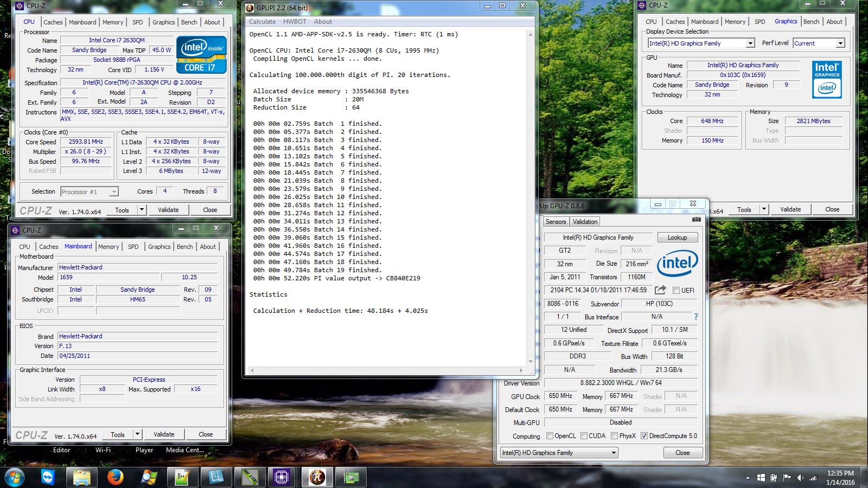Click Intel Core i7 badge in CPU-Z
868x488 pixels.
201,55
